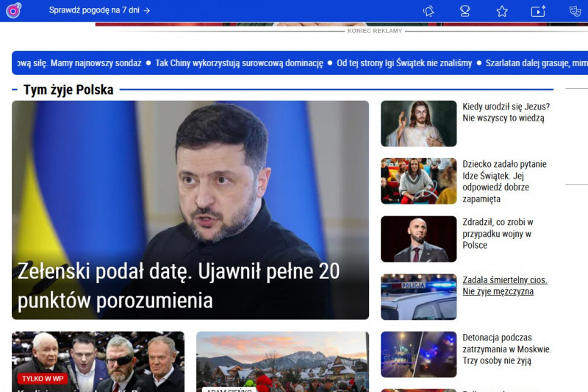Open the trophy sports icon in top bar

(465, 11)
